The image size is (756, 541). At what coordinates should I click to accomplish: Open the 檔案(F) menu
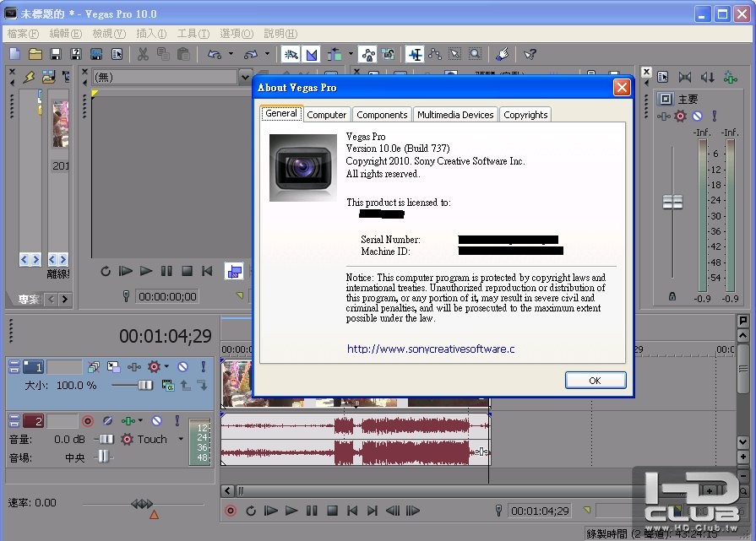coord(23,34)
